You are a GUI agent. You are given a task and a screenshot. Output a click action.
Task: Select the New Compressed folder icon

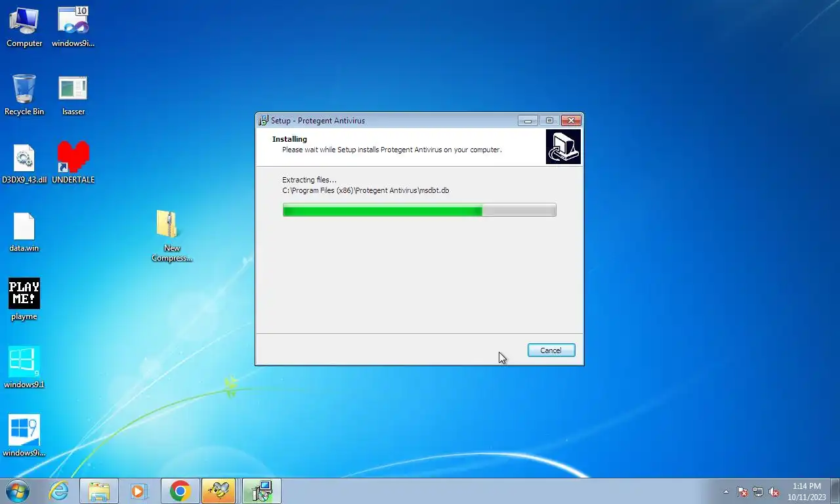[x=172, y=236]
